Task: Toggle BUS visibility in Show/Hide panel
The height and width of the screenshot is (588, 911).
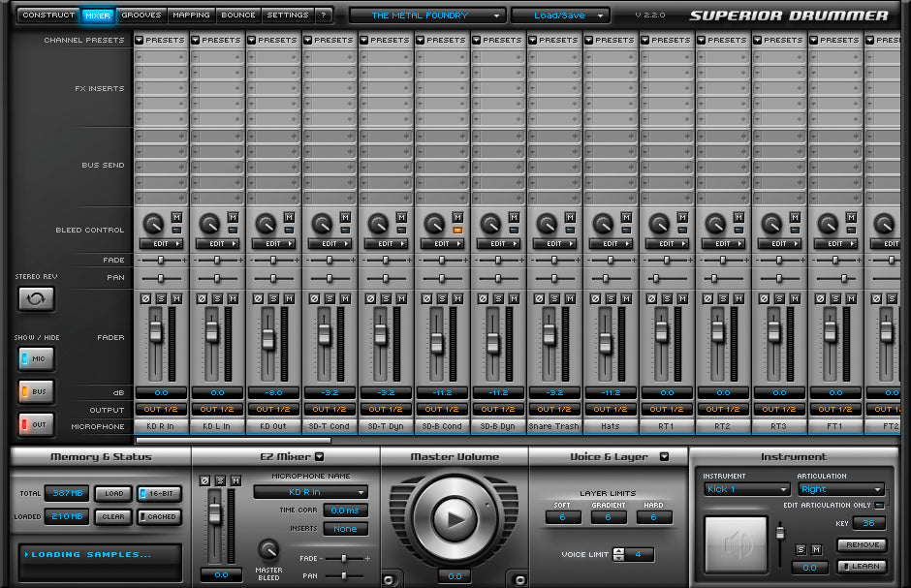Action: pos(34,392)
